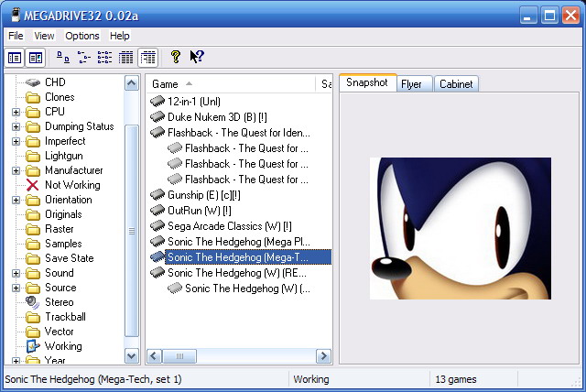Click chip icon beside 12-in-1 entry
586x392 pixels.
click(x=157, y=102)
